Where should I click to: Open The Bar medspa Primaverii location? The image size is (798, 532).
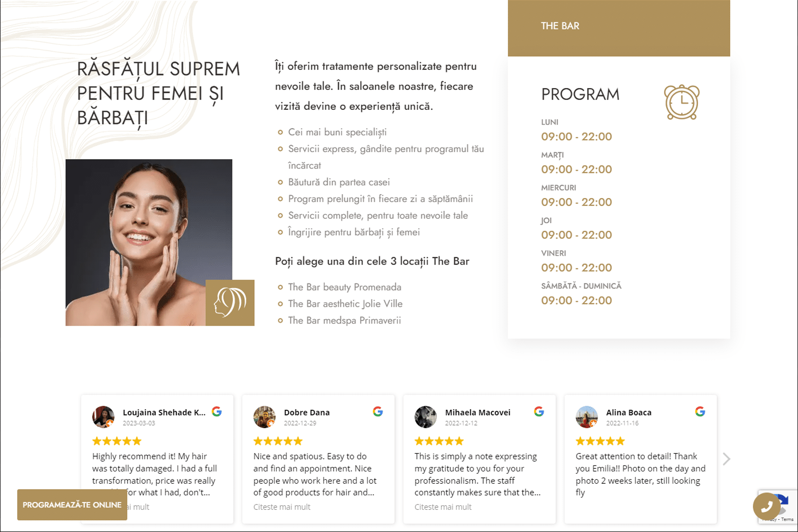[x=344, y=321]
